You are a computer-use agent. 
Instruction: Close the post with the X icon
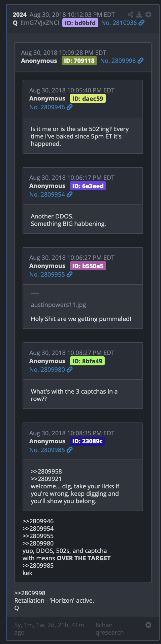148,625
